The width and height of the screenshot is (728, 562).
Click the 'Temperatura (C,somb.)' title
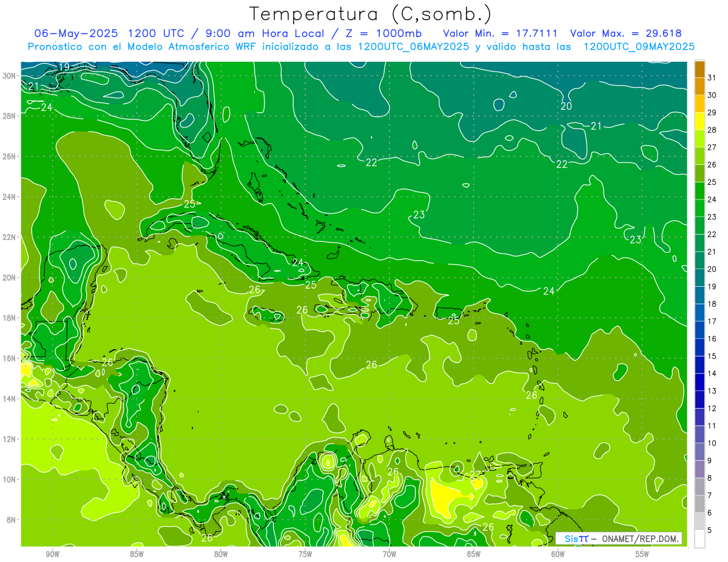coord(371,14)
